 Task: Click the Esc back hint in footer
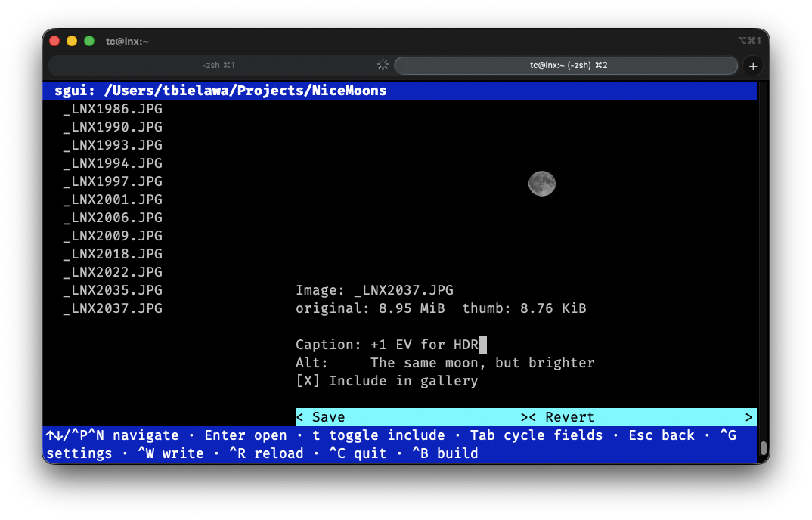(x=662, y=435)
